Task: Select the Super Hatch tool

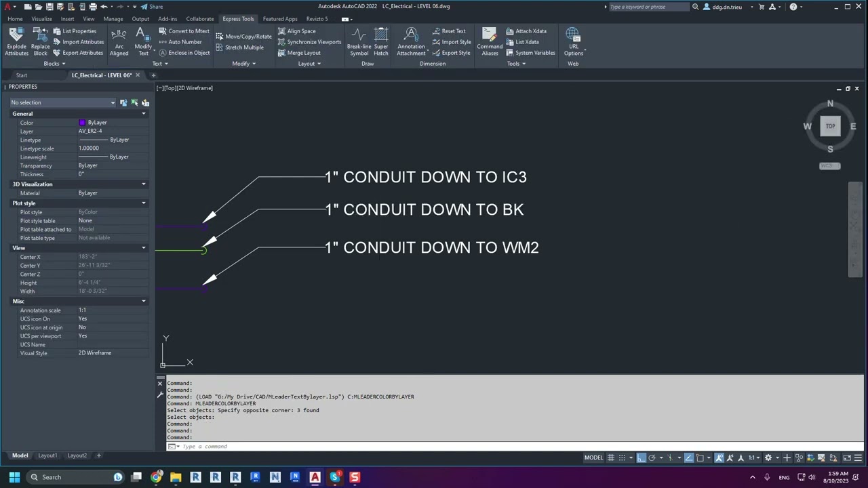Action: [x=381, y=42]
